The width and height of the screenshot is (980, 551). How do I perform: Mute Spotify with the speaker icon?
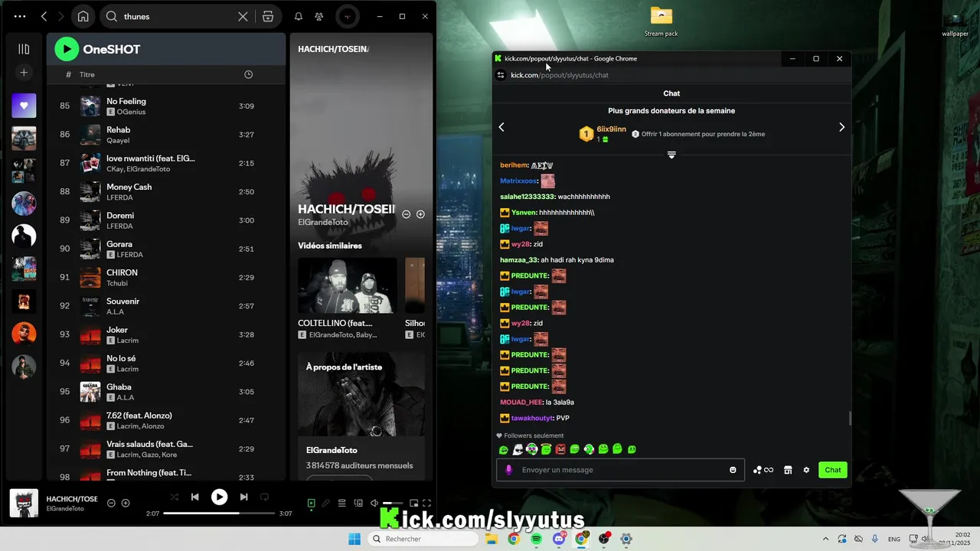pos(374,503)
